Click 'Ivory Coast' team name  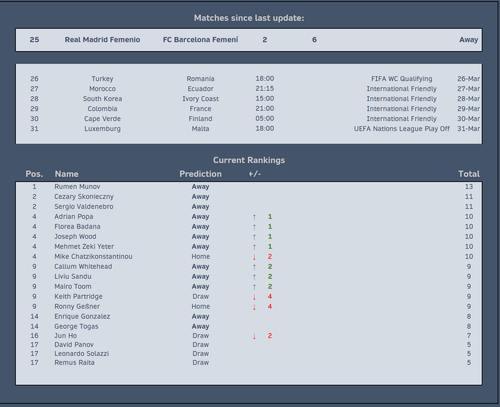click(x=200, y=99)
